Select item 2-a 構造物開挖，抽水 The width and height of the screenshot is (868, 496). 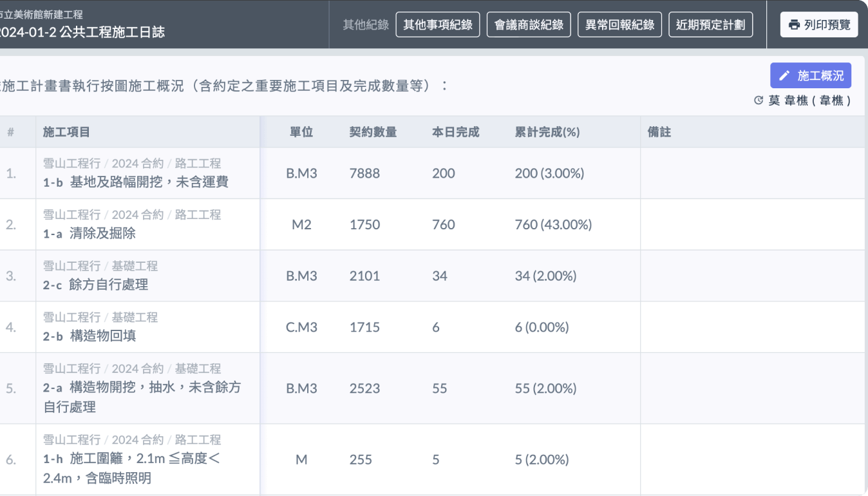pyautogui.click(x=142, y=397)
